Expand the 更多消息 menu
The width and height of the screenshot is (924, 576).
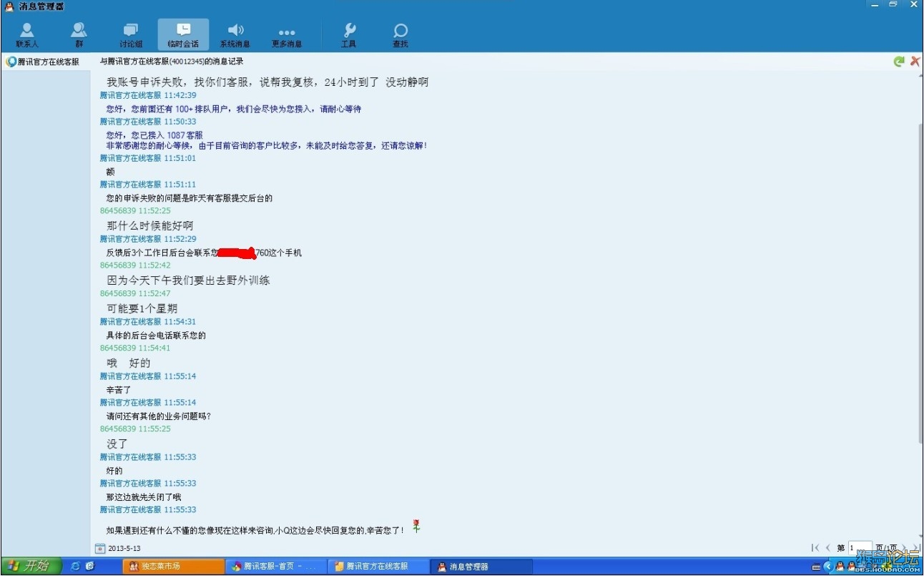287,34
